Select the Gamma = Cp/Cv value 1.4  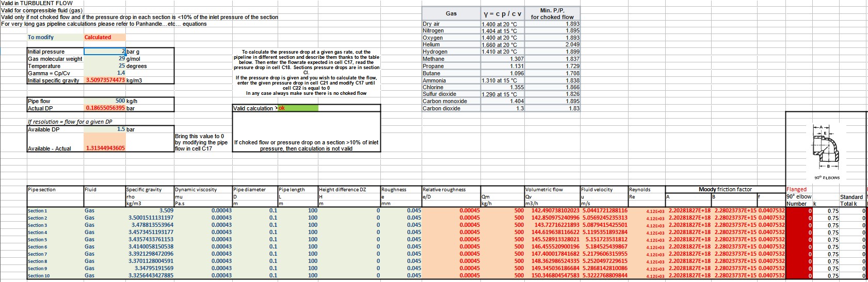pos(105,73)
